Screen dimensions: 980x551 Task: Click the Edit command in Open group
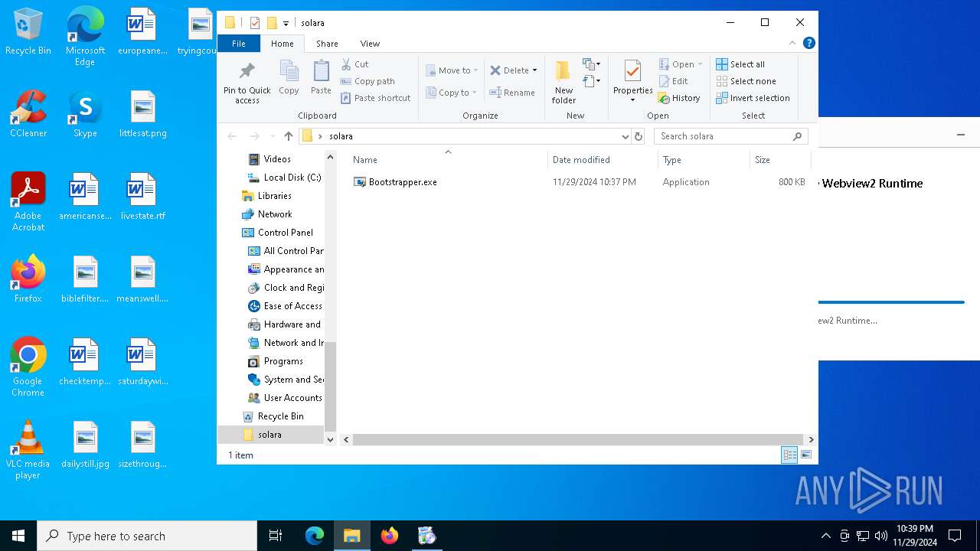673,81
